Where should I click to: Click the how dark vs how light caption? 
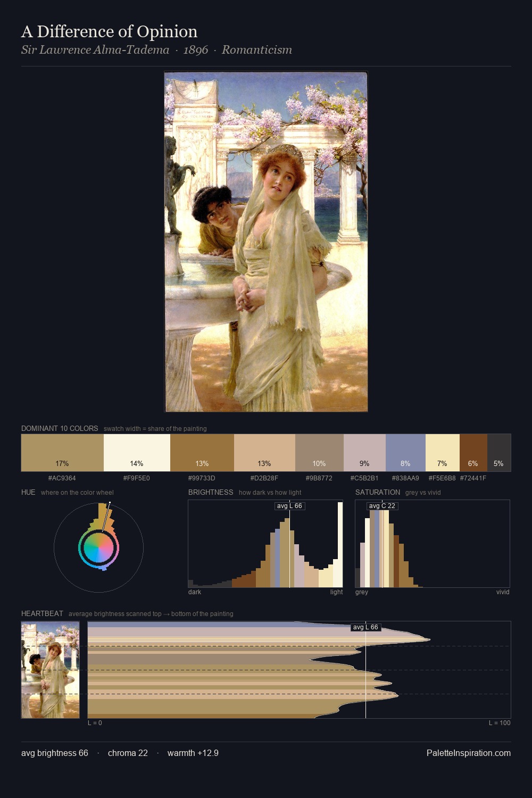270,493
